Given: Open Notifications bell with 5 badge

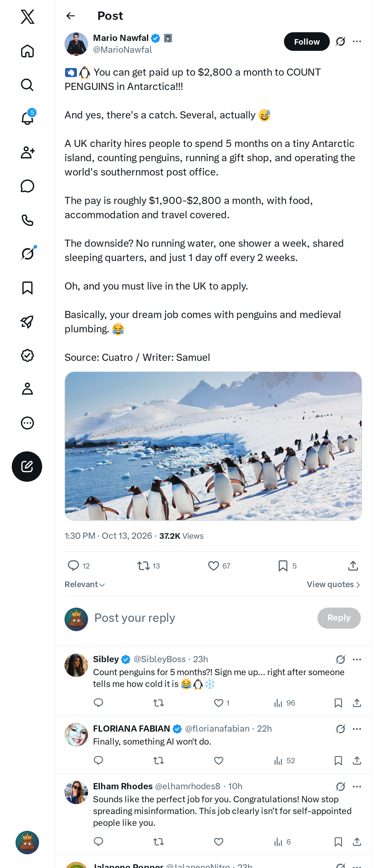Looking at the screenshot, I should [27, 118].
